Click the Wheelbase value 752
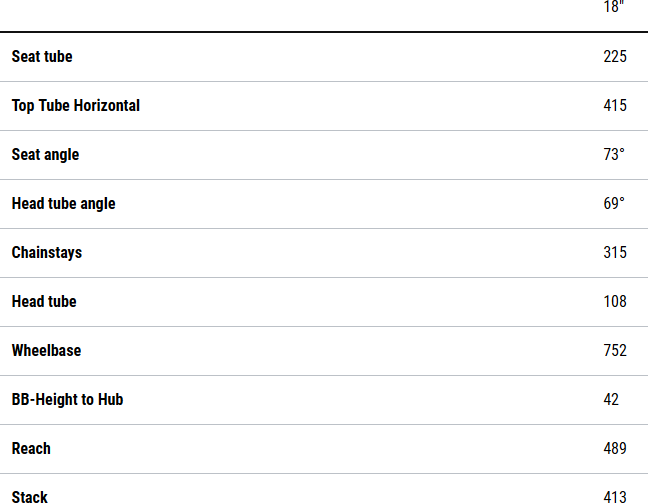 [615, 351]
